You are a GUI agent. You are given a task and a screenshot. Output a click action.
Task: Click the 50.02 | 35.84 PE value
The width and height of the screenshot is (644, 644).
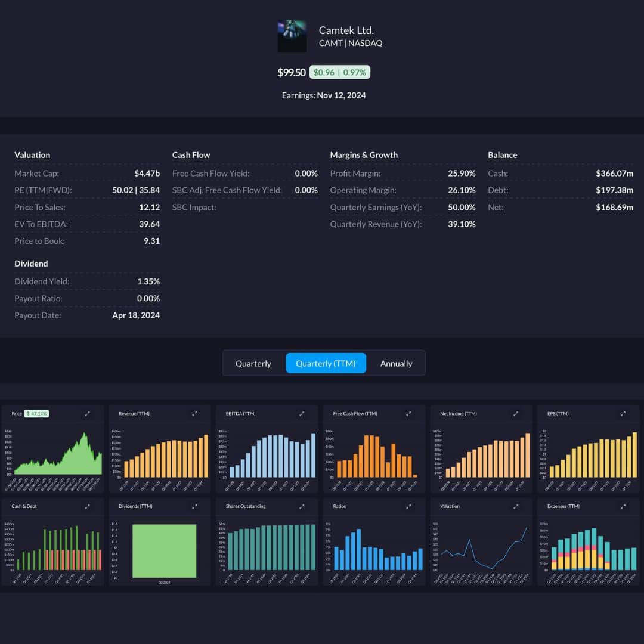click(136, 190)
